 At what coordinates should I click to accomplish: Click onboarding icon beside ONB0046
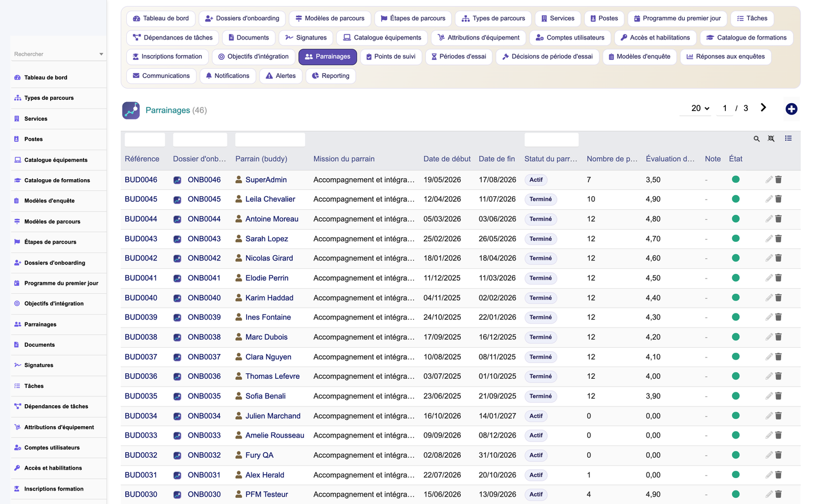(177, 180)
